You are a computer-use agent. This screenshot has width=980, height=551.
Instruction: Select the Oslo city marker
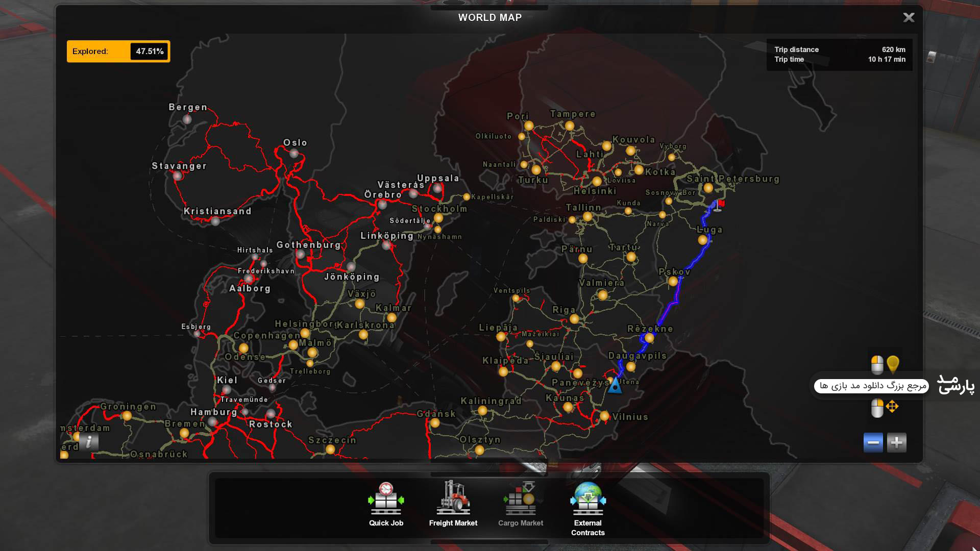pyautogui.click(x=294, y=154)
